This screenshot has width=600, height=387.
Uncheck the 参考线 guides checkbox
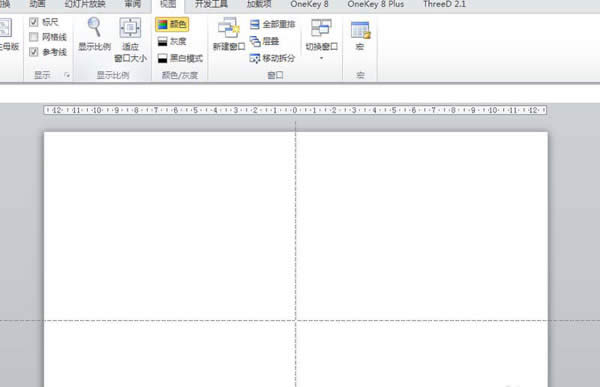pyautogui.click(x=34, y=52)
